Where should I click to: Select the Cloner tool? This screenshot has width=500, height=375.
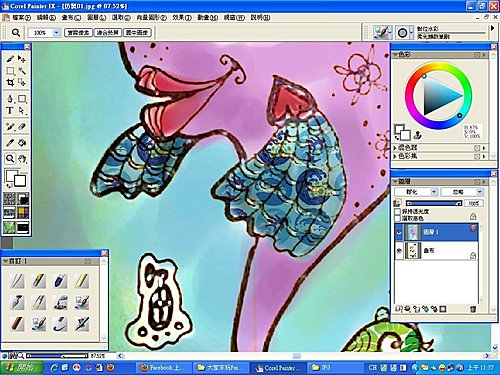tap(10, 127)
